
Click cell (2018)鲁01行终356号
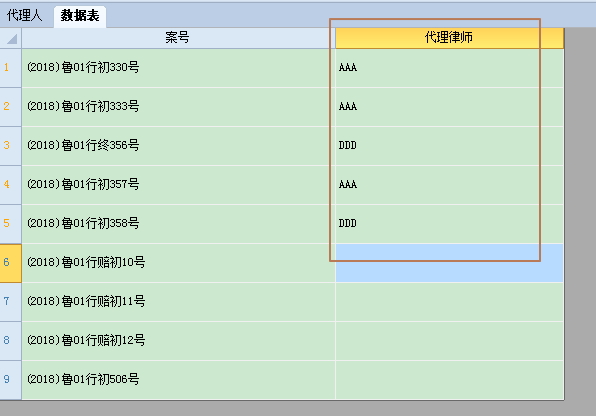click(178, 146)
